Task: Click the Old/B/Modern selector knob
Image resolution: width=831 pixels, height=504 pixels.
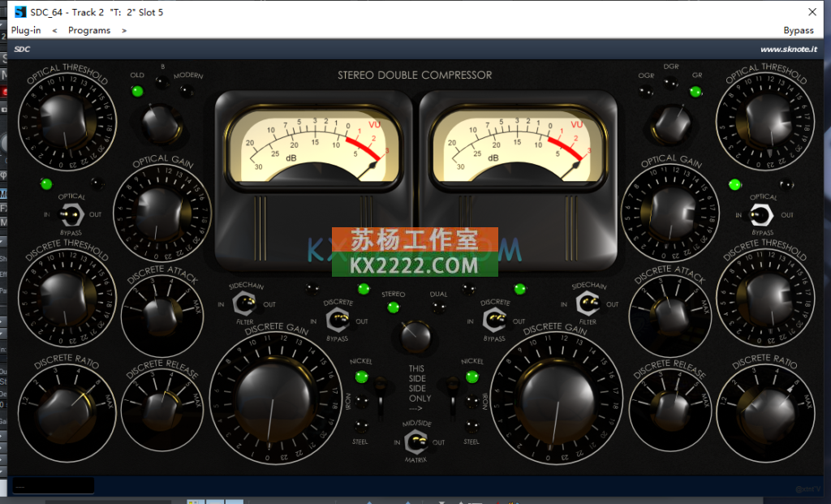Action: [x=161, y=124]
